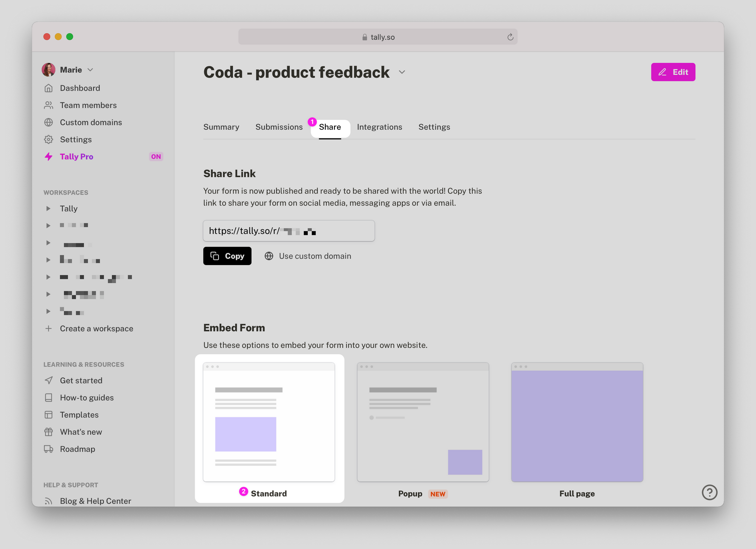
Task: Open the Tally Pro link
Action: (76, 157)
